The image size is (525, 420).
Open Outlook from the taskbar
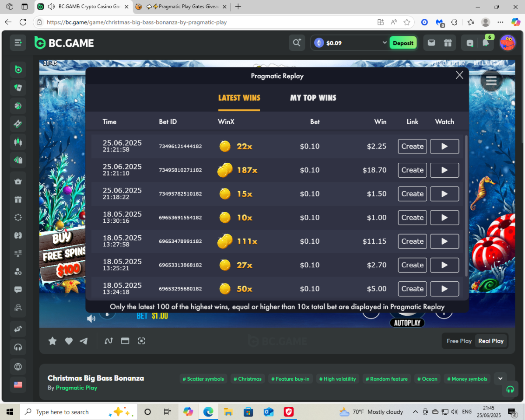click(x=268, y=412)
